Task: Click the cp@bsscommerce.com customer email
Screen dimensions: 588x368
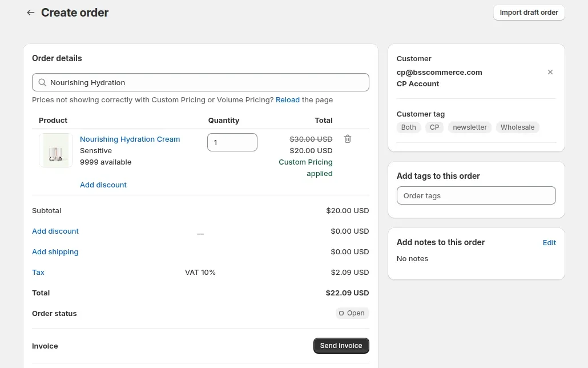Action: click(x=439, y=72)
